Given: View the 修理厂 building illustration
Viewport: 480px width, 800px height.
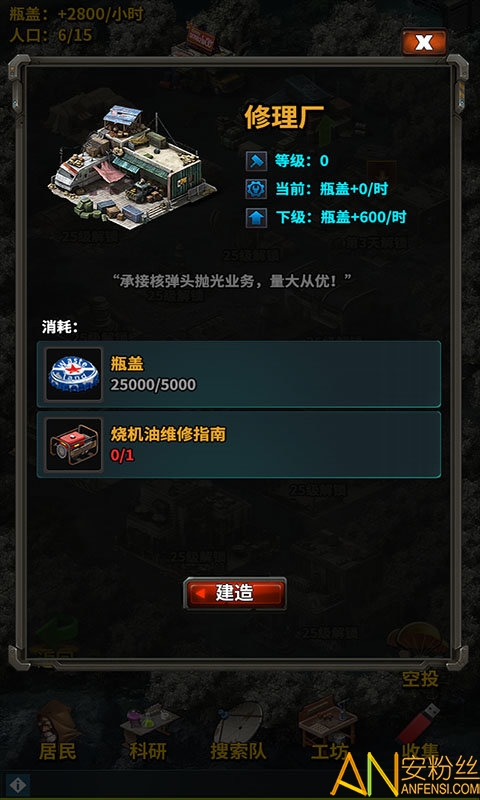Looking at the screenshot, I should tap(132, 166).
